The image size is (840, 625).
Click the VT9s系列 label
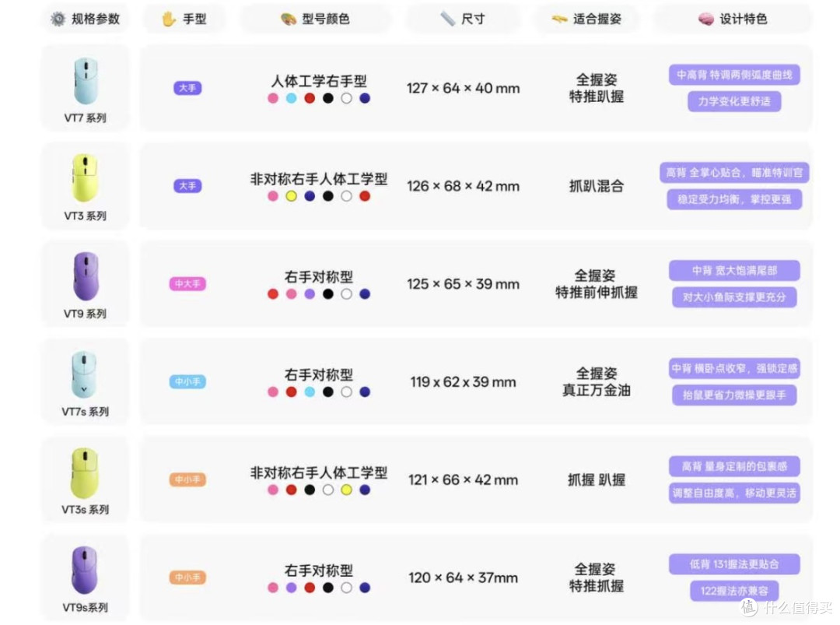(x=86, y=607)
